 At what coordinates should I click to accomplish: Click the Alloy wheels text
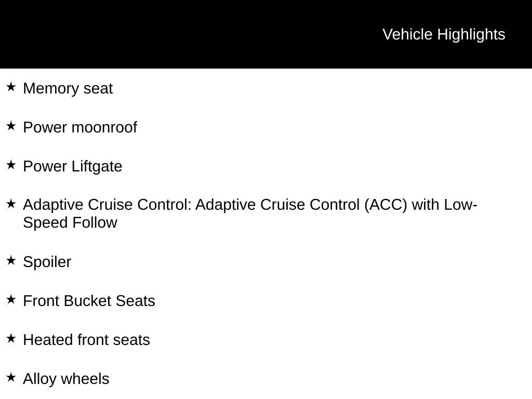(66, 379)
